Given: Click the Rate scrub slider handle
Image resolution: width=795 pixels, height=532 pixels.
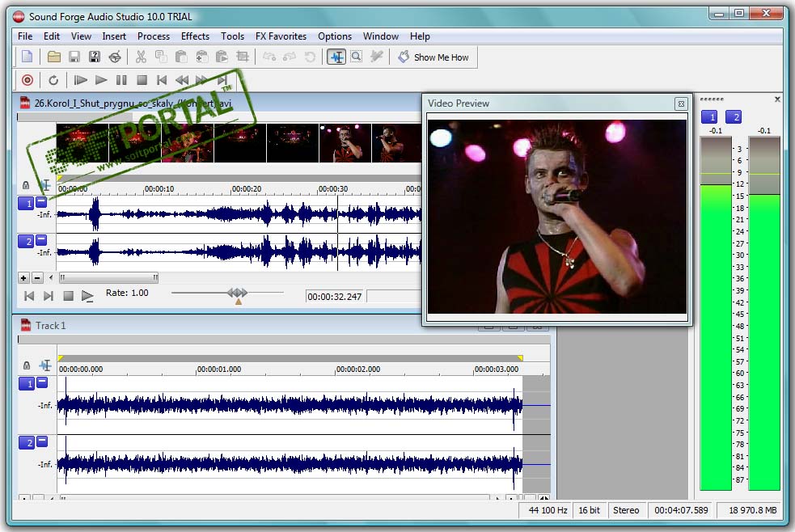Looking at the screenshot, I should point(238,293).
